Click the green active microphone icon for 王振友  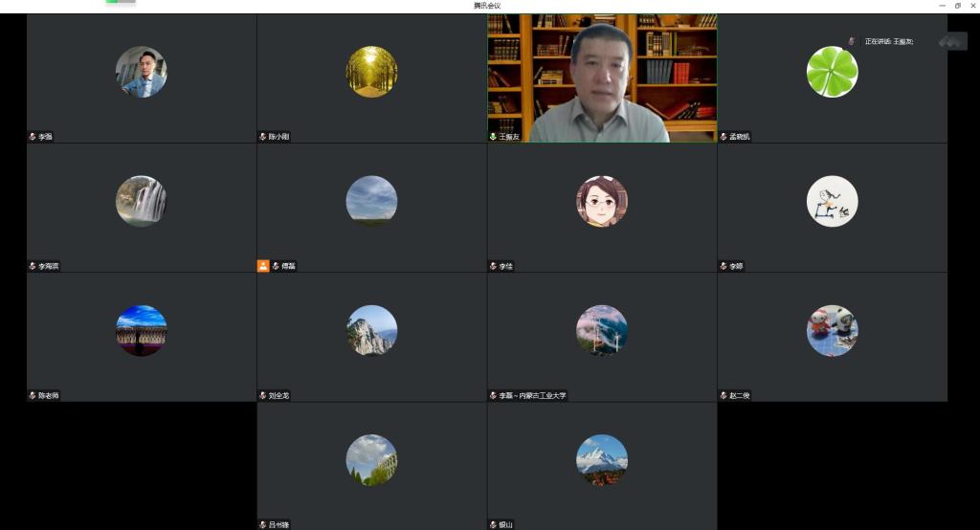[x=494, y=137]
